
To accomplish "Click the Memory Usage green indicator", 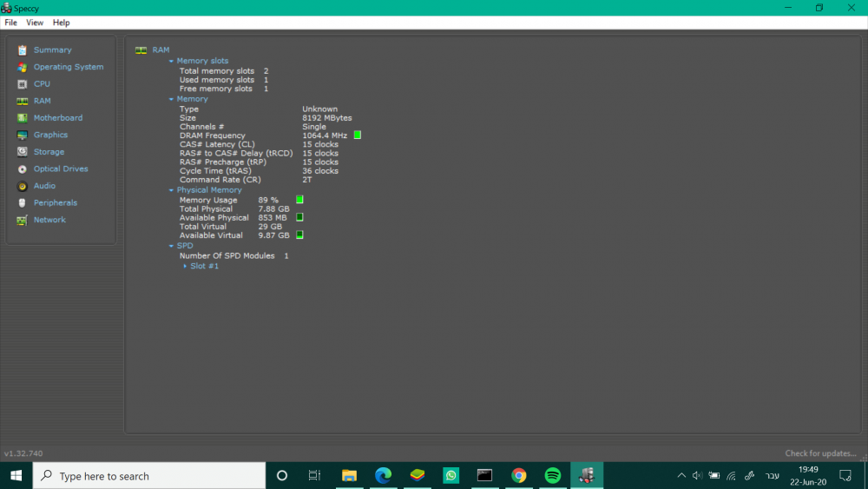I will tap(299, 200).
